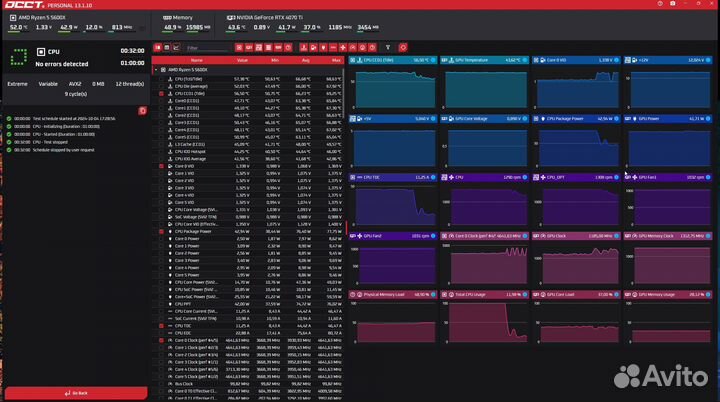Check the CPU (Tctl/Tdie) sensor checkbox
720x402 pixels.
(x=162, y=78)
